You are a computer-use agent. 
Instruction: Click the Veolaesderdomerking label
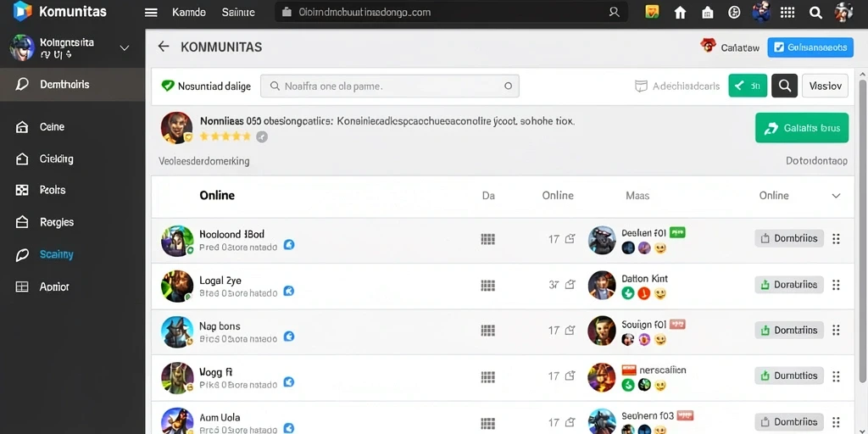203,161
